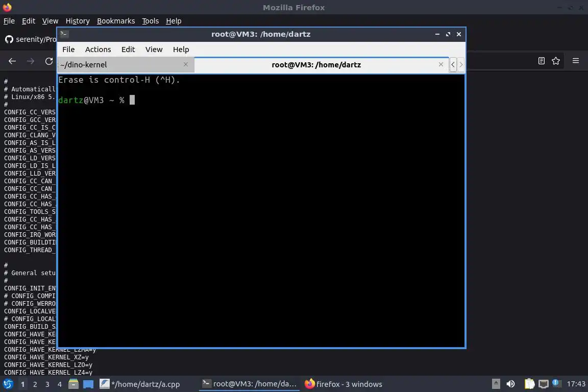Open Firefox Edit menu
This screenshot has width=588, height=392.
tap(29, 21)
